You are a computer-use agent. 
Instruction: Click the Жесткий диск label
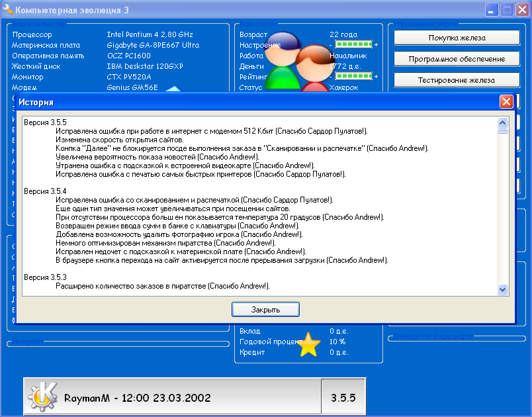pos(36,66)
